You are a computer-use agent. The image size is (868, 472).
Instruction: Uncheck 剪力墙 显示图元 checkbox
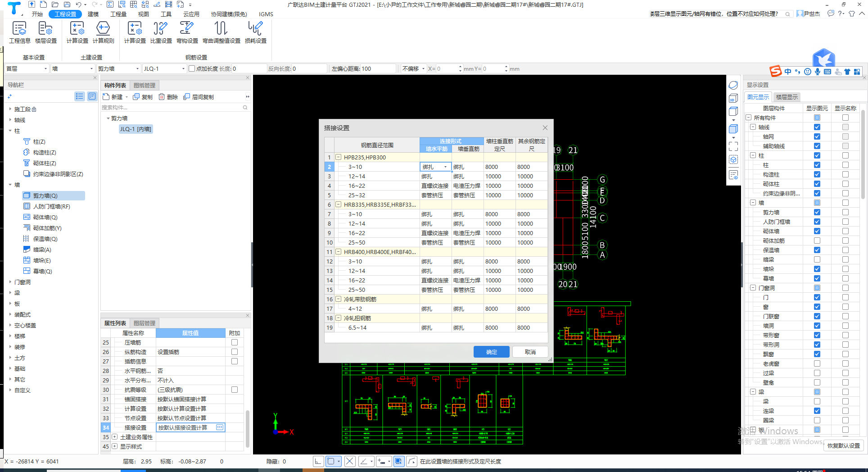817,212
